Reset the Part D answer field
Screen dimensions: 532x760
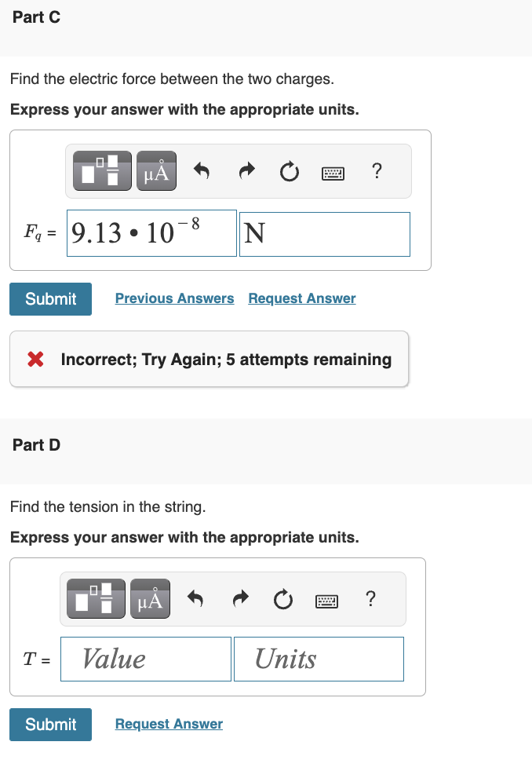pyautogui.click(x=282, y=598)
